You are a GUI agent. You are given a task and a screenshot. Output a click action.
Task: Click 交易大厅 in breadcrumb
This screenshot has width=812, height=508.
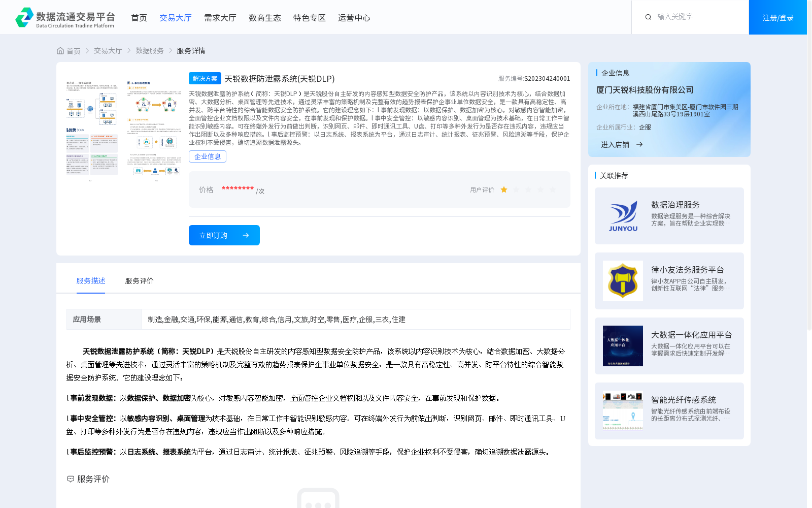[x=108, y=51]
